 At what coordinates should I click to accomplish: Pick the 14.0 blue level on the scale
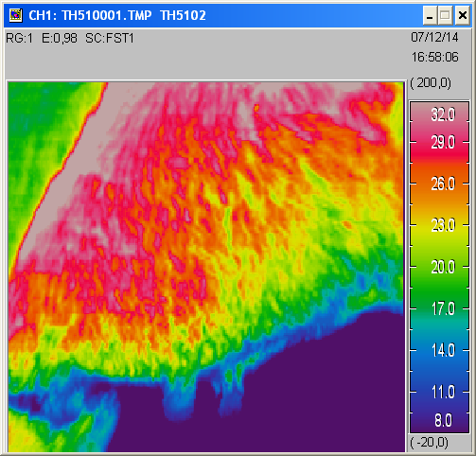[443, 350]
